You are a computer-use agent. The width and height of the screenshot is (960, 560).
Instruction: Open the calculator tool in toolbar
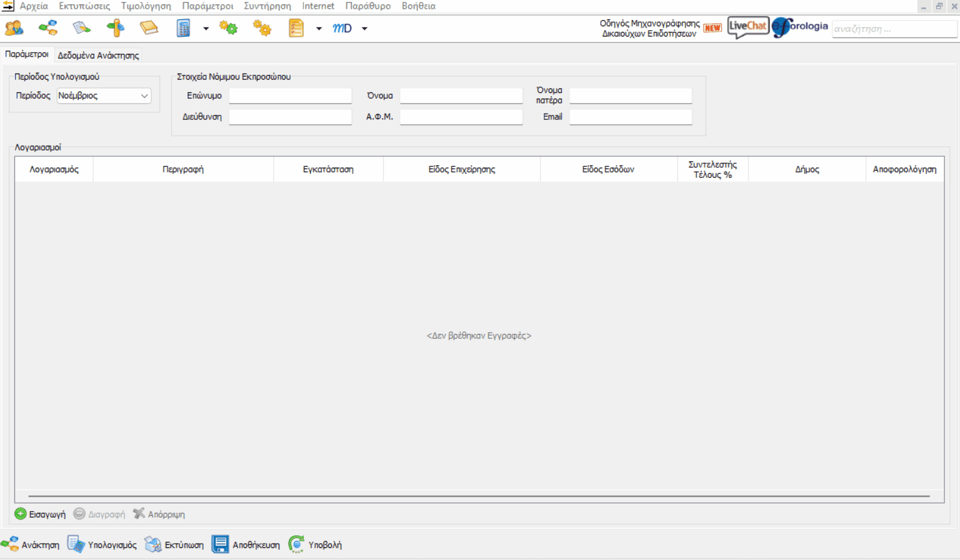[x=183, y=28]
